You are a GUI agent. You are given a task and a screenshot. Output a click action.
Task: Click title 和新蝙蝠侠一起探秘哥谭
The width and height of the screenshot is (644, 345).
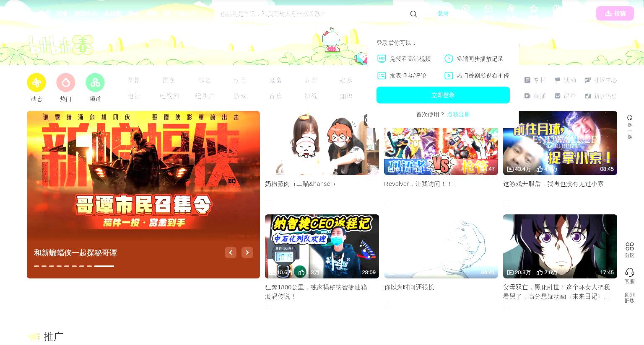(75, 253)
